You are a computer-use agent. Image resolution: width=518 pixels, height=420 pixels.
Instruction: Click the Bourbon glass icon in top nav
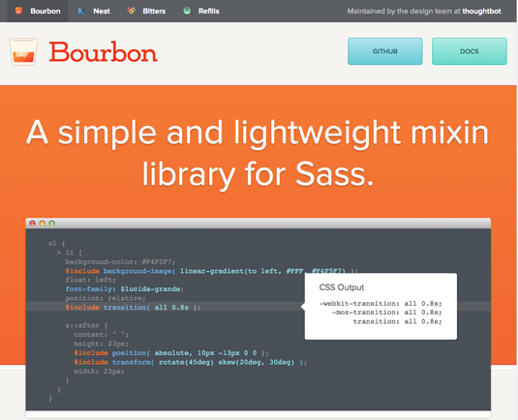point(18,11)
